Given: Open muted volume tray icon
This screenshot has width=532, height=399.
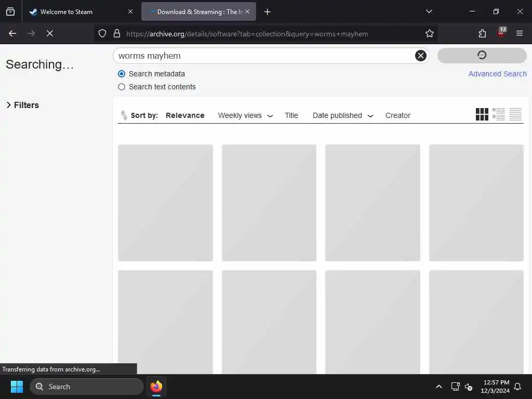Looking at the screenshot, I should [469, 387].
